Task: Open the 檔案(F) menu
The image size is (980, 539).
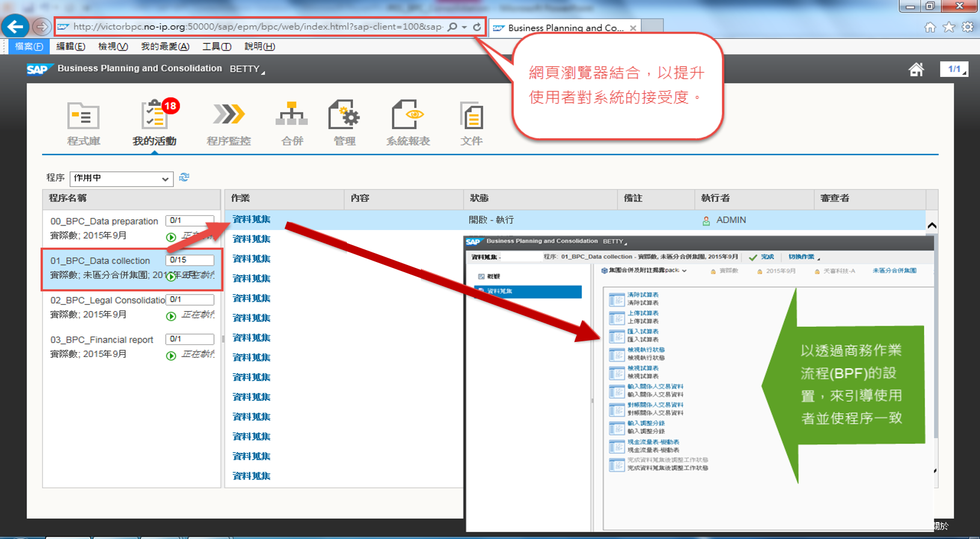Action: (x=29, y=46)
